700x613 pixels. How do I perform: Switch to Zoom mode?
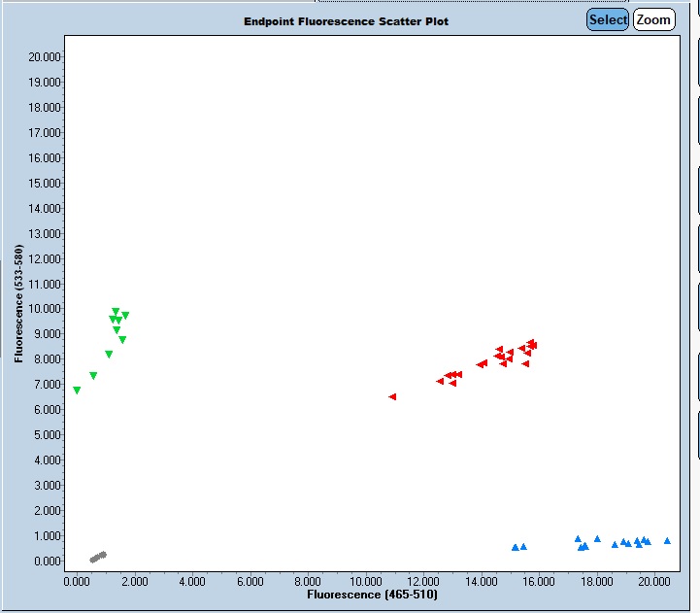tap(653, 20)
